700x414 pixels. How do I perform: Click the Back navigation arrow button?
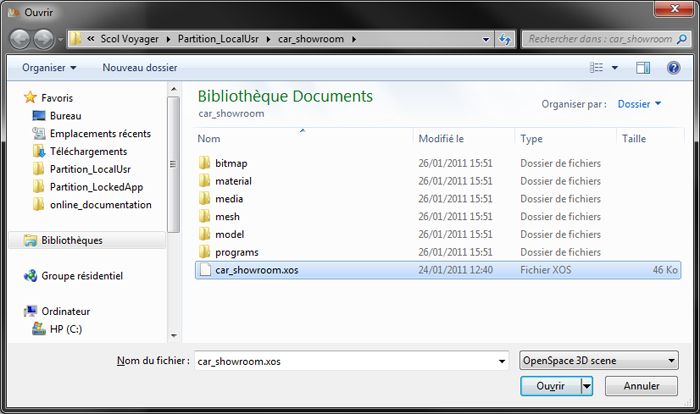21,39
